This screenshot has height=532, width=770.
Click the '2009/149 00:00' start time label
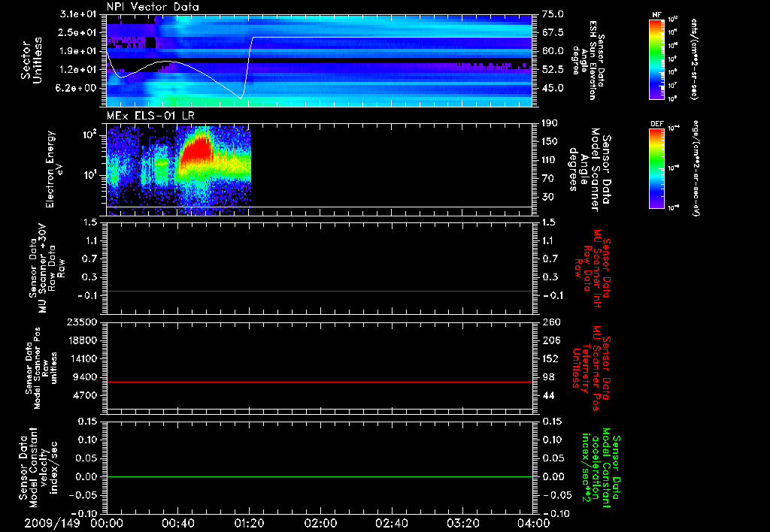[74, 523]
